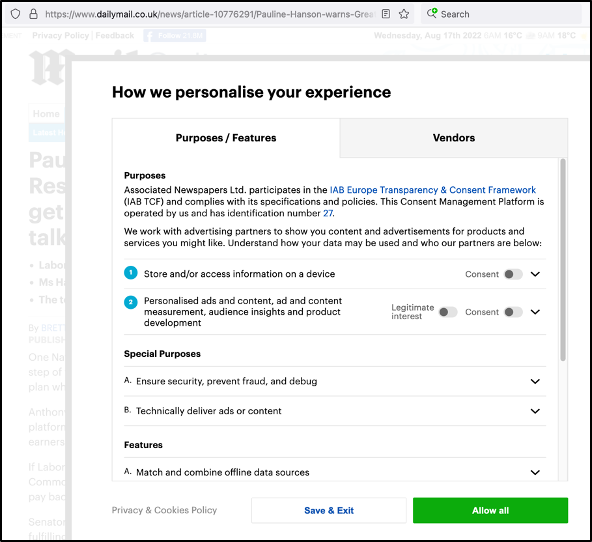Image resolution: width=592 pixels, height=542 pixels.
Task: Click 'Technically deliver ads or content' label
Action: coord(209,411)
